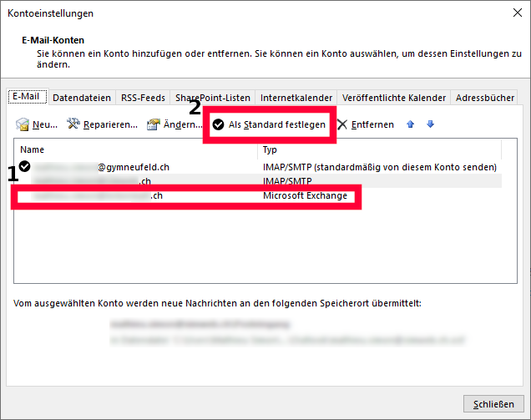This screenshot has width=531, height=420.
Task: Click the Reparieren tools icon
Action: coord(73,124)
